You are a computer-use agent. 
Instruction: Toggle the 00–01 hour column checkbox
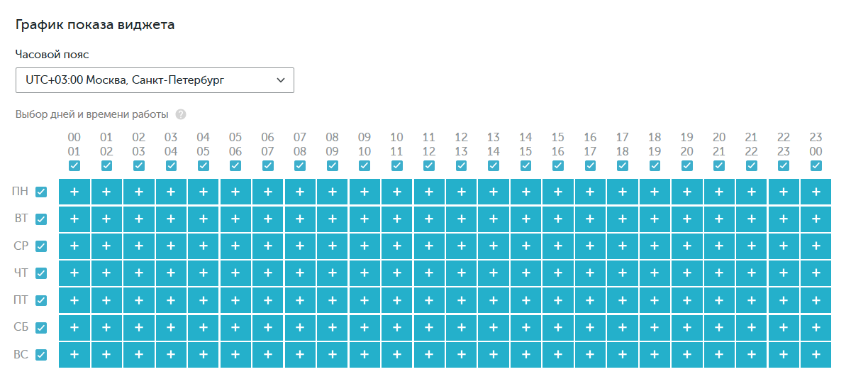click(x=74, y=166)
